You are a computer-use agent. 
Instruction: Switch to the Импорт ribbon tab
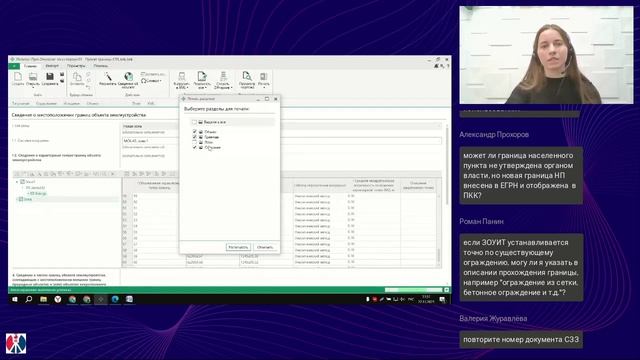tap(52, 66)
